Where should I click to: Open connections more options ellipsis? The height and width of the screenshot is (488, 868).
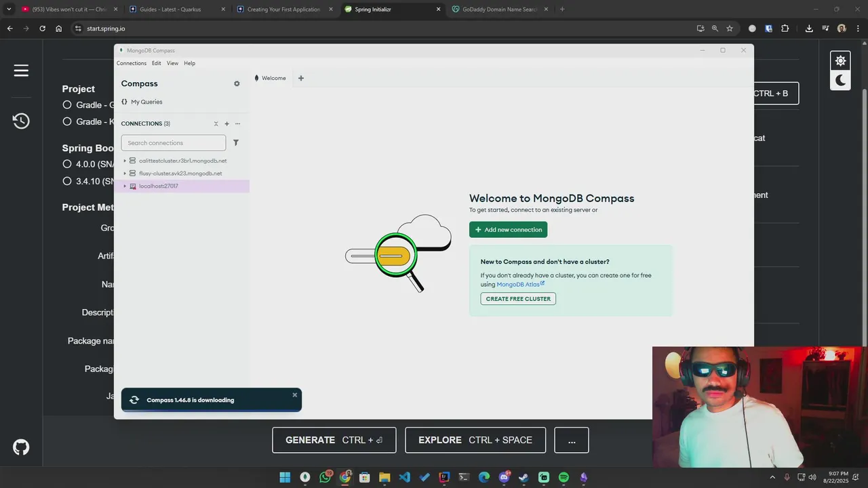[237, 124]
